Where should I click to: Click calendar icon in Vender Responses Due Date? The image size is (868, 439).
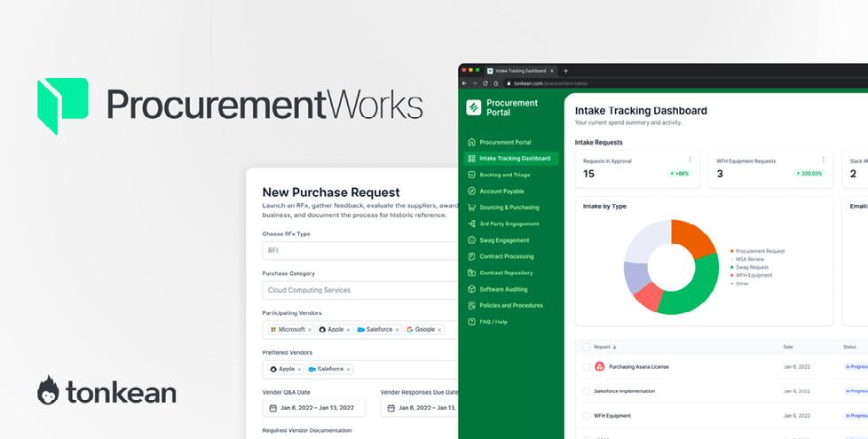391,408
